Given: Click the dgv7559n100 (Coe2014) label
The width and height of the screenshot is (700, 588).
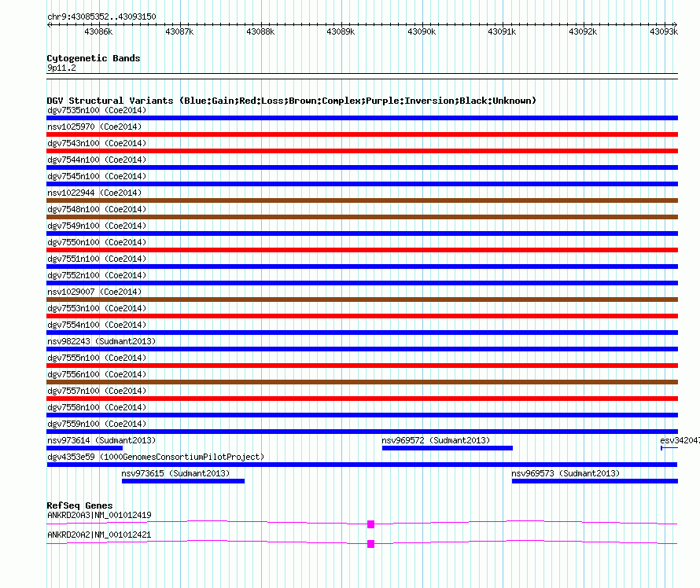Looking at the screenshot, I should [97, 424].
